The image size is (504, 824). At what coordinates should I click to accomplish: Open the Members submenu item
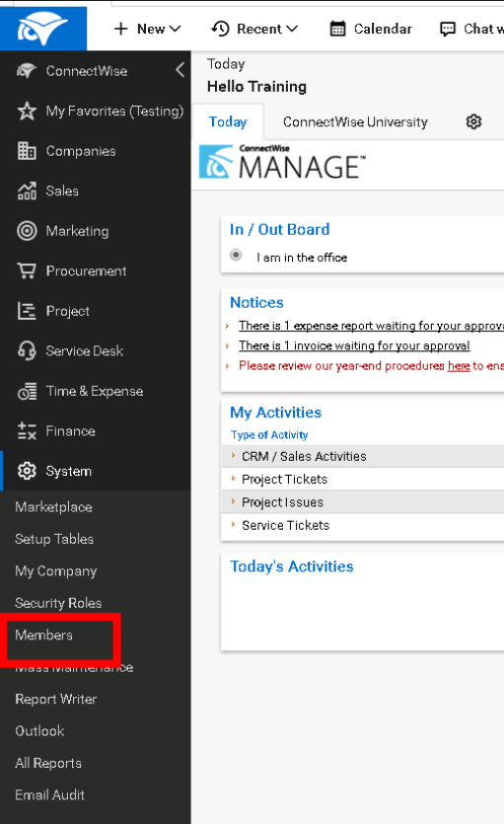coord(43,635)
